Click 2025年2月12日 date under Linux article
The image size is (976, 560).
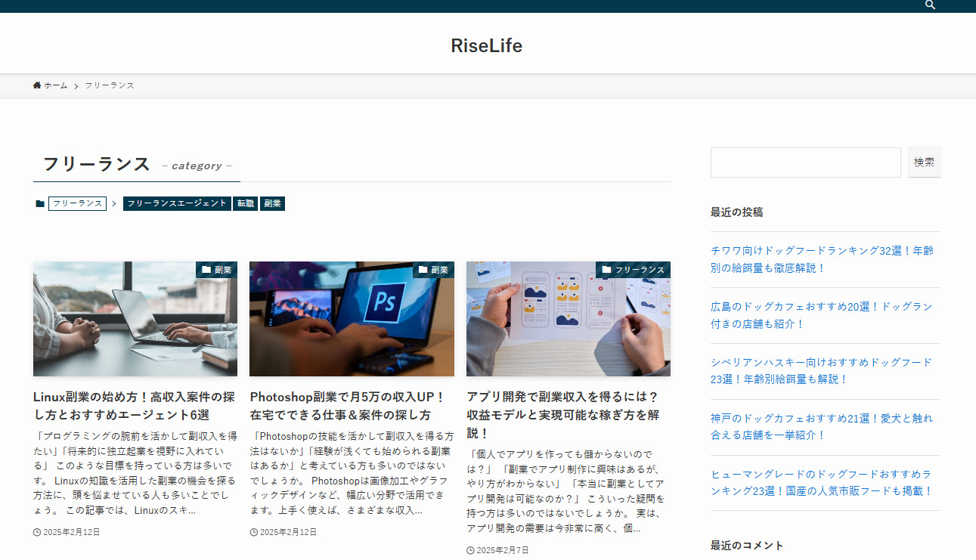72,532
